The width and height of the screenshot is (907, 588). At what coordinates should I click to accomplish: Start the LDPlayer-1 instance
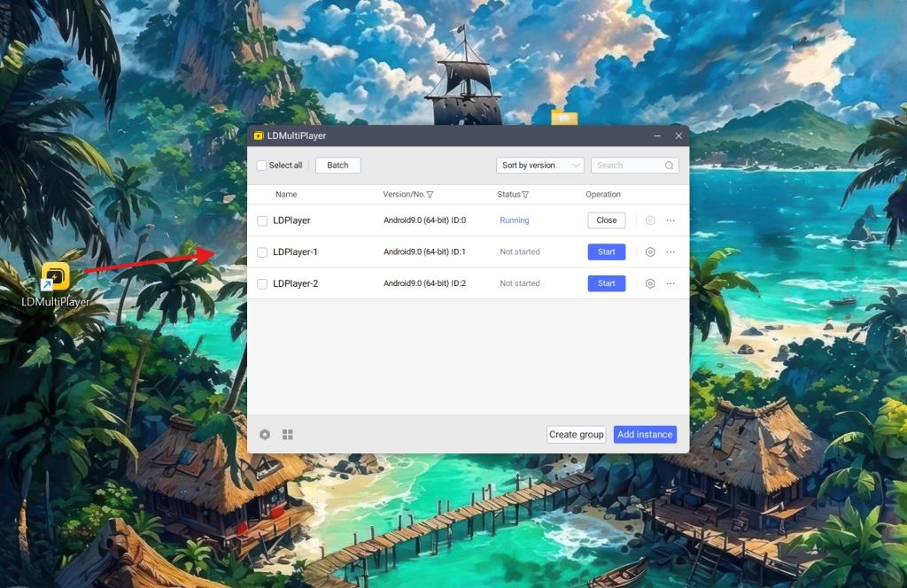(606, 252)
